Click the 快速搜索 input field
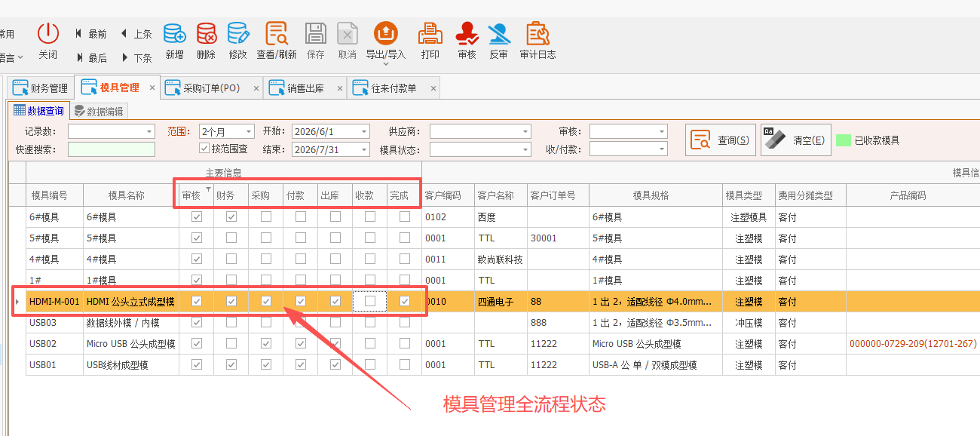 pyautogui.click(x=112, y=149)
